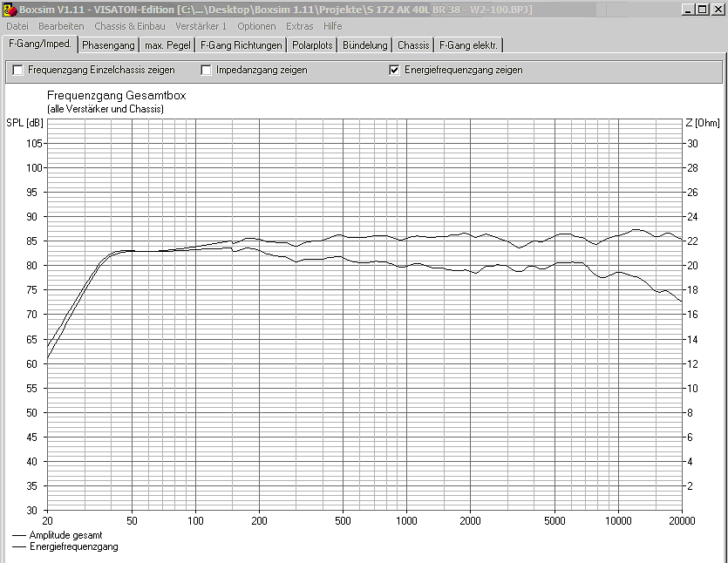Viewport: 728px width, 563px height.
Task: Switch to the F-Gang Richtungen tab
Action: tap(241, 45)
